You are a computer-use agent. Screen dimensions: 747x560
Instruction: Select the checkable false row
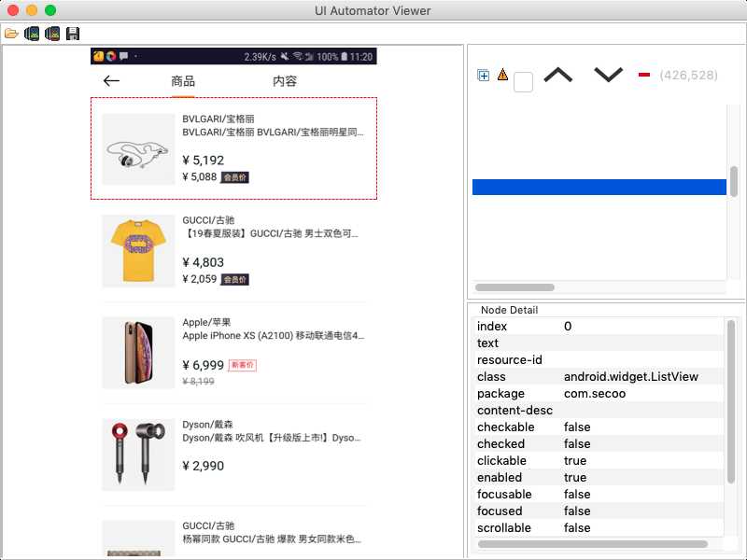click(x=599, y=427)
